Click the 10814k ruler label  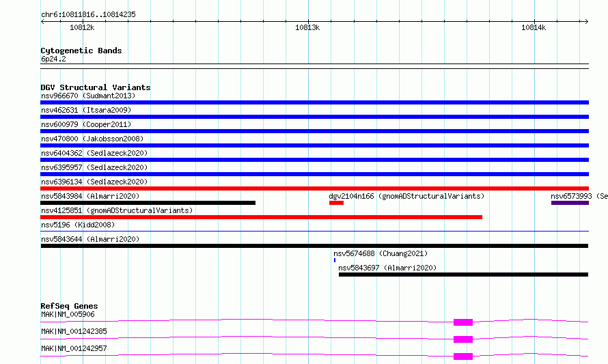pos(534,27)
